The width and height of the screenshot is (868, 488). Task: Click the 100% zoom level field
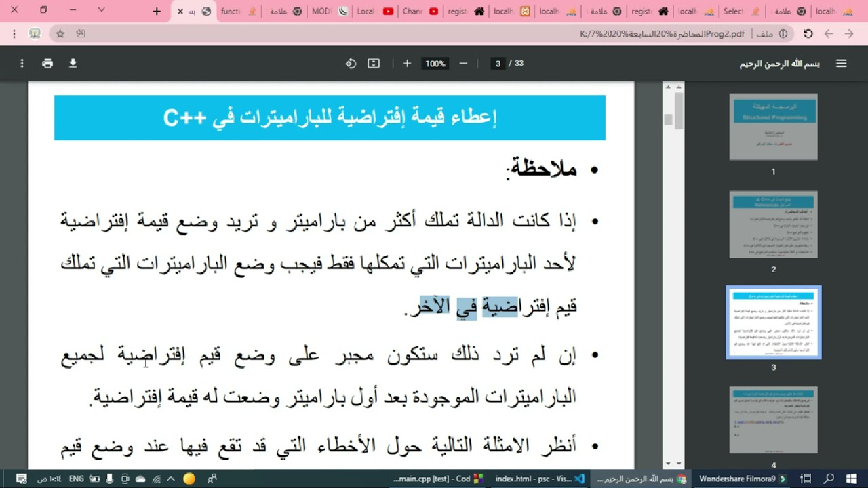coord(435,64)
